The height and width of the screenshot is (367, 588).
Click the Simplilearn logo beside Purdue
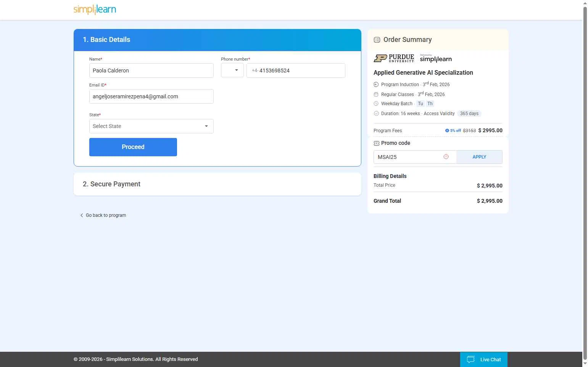tap(436, 58)
